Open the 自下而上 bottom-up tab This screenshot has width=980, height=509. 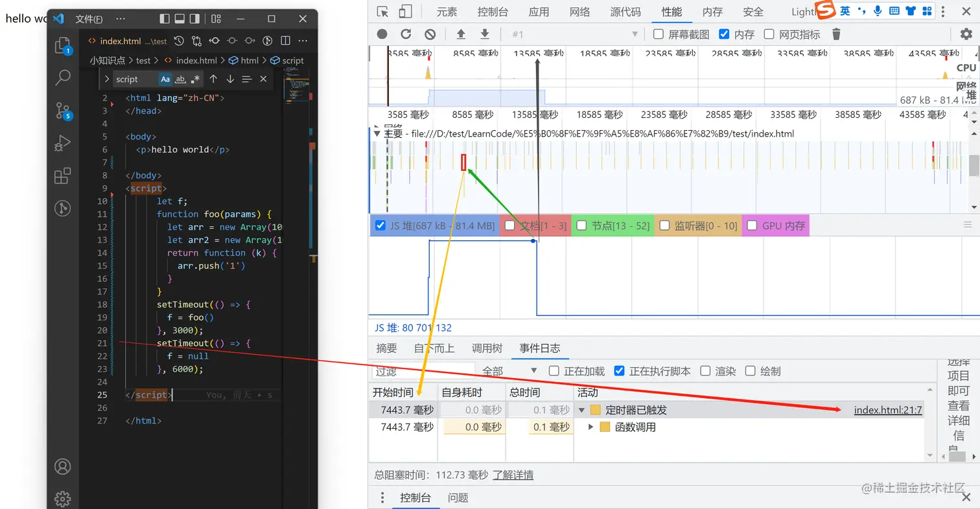tap(434, 348)
